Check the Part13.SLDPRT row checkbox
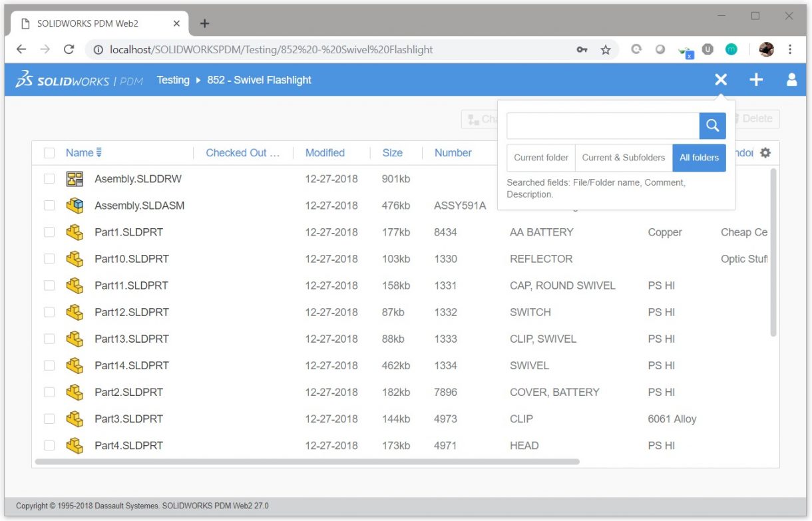The width and height of the screenshot is (812, 521). coord(49,339)
